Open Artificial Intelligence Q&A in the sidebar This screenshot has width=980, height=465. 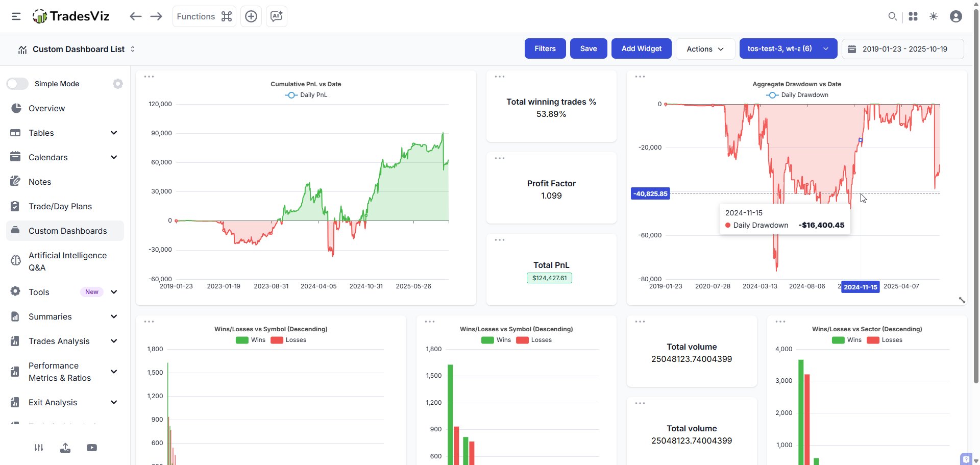(x=65, y=261)
